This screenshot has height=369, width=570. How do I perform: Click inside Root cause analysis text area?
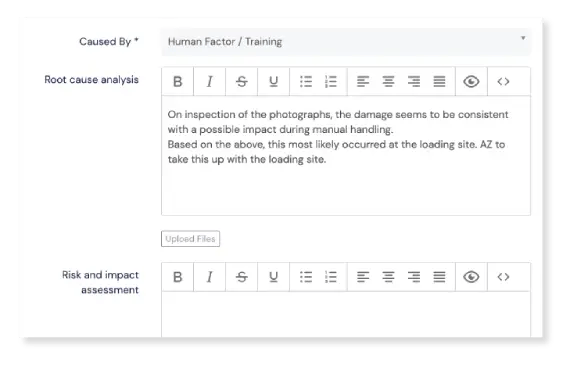[x=346, y=156]
